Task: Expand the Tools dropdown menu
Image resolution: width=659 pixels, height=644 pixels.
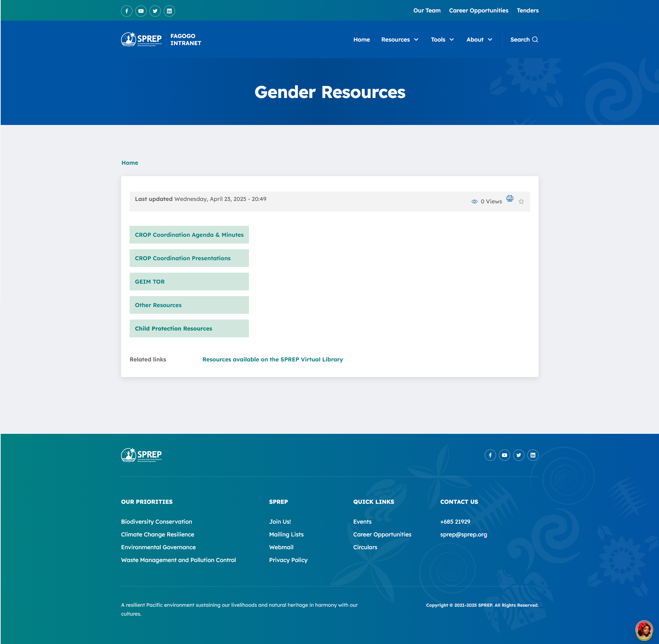Action: [442, 40]
